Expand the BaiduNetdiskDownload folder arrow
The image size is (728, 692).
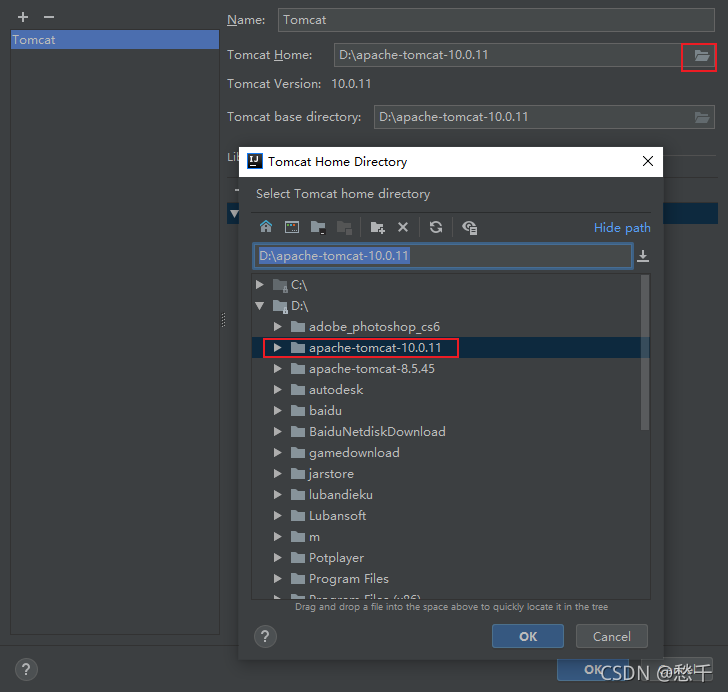click(278, 431)
